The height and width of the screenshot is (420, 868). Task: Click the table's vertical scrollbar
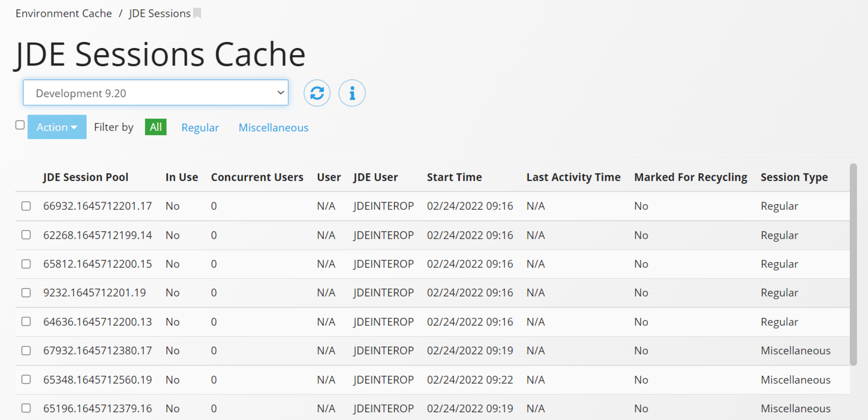tap(853, 265)
